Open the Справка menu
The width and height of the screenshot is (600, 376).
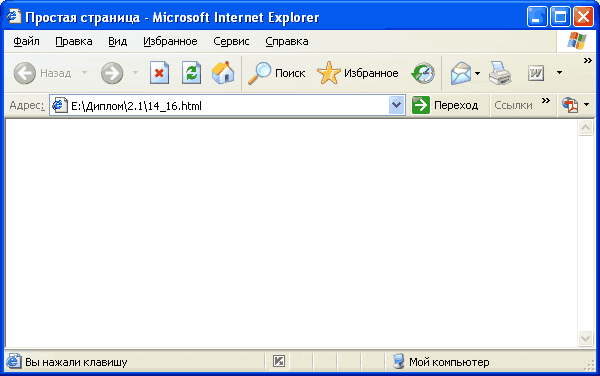pos(287,41)
